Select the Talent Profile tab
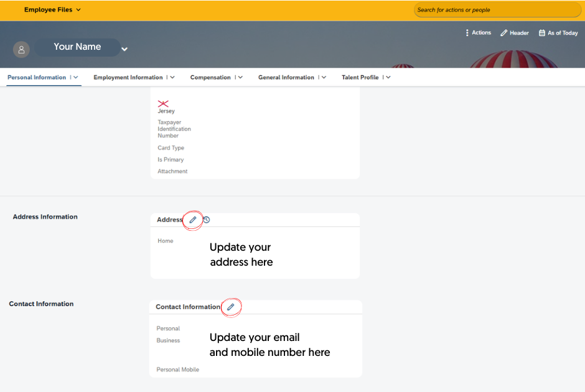 (x=360, y=78)
